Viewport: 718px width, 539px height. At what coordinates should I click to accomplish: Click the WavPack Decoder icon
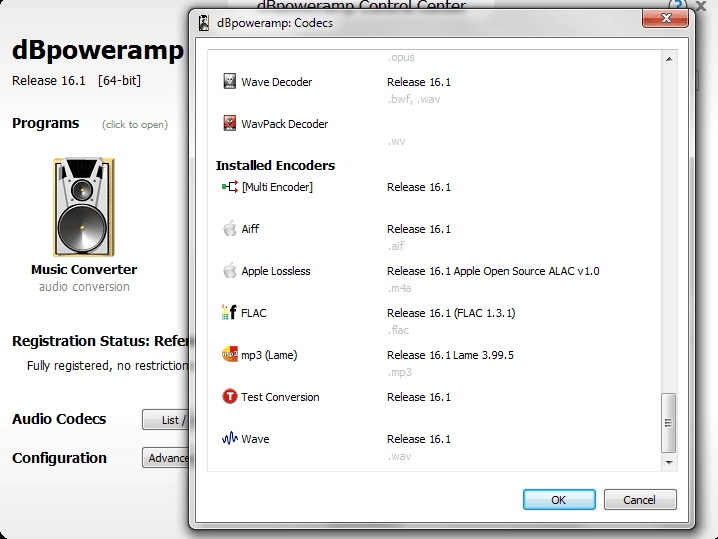pyautogui.click(x=229, y=123)
